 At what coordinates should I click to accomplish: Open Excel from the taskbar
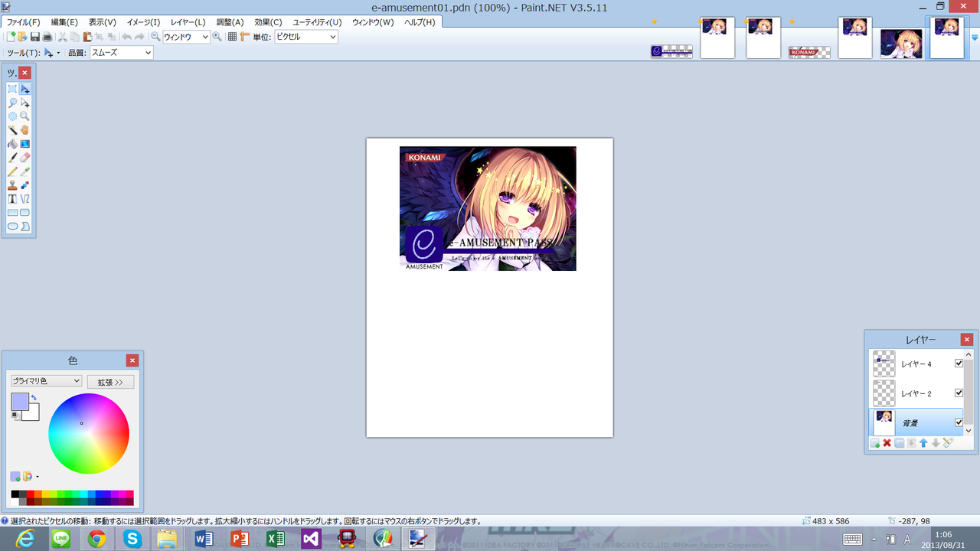(276, 539)
